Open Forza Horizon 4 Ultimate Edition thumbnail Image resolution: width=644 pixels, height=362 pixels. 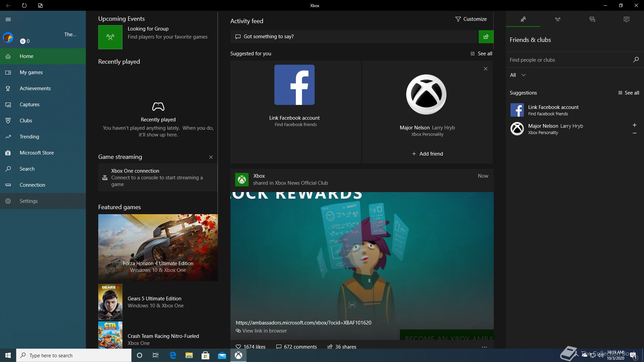click(x=158, y=248)
